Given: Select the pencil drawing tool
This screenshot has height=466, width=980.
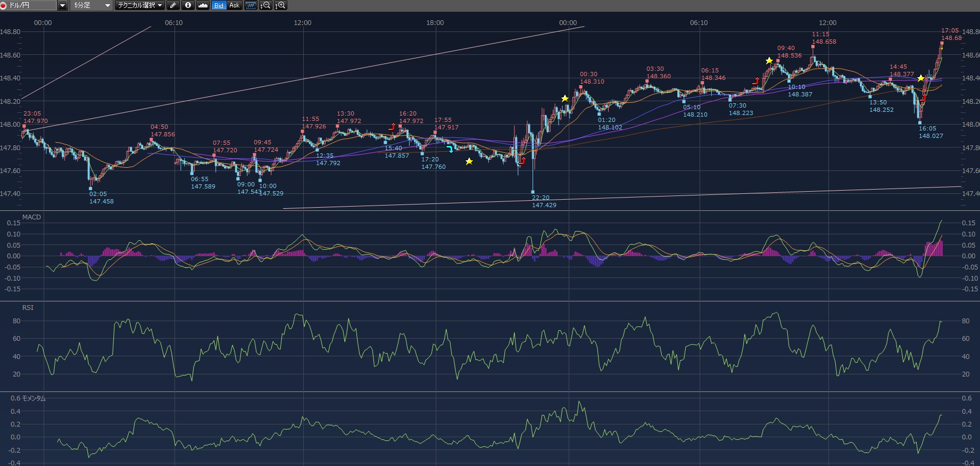Looking at the screenshot, I should point(173,5).
